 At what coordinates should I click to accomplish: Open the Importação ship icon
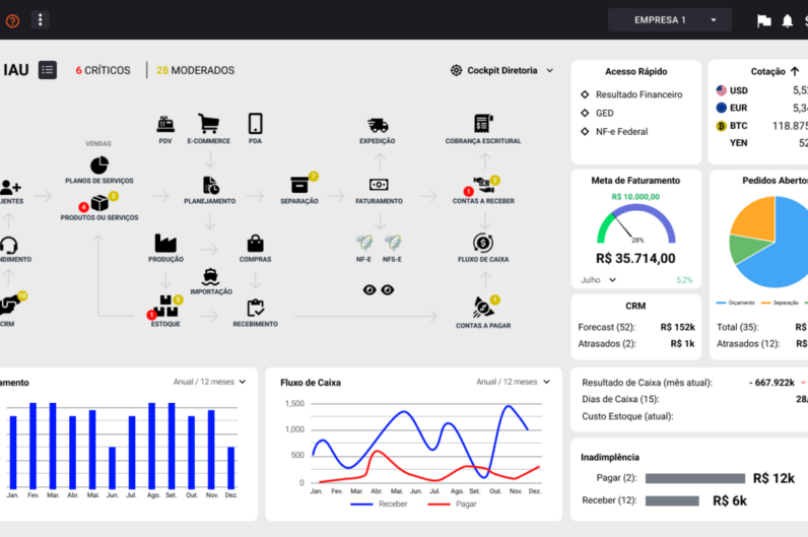210,277
